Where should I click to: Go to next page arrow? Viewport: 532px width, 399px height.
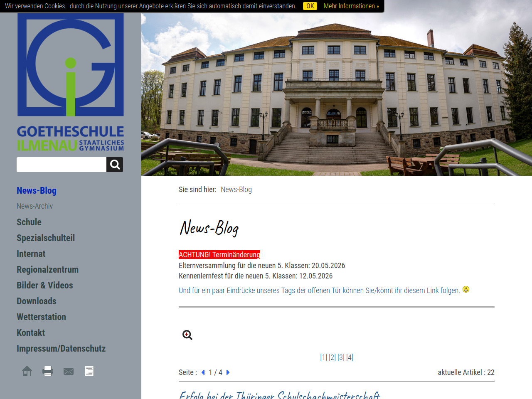point(228,372)
